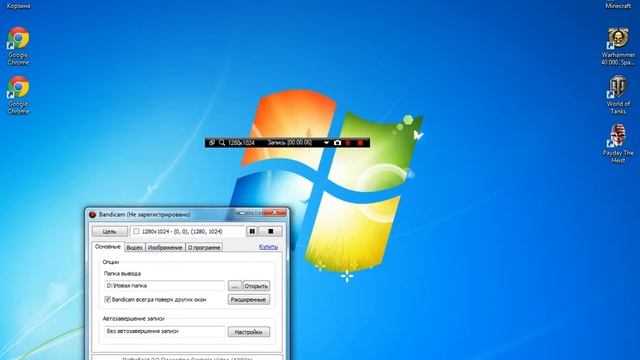Open the О программе tab
Image resolution: width=640 pixels, height=360 pixels.
pos(204,247)
